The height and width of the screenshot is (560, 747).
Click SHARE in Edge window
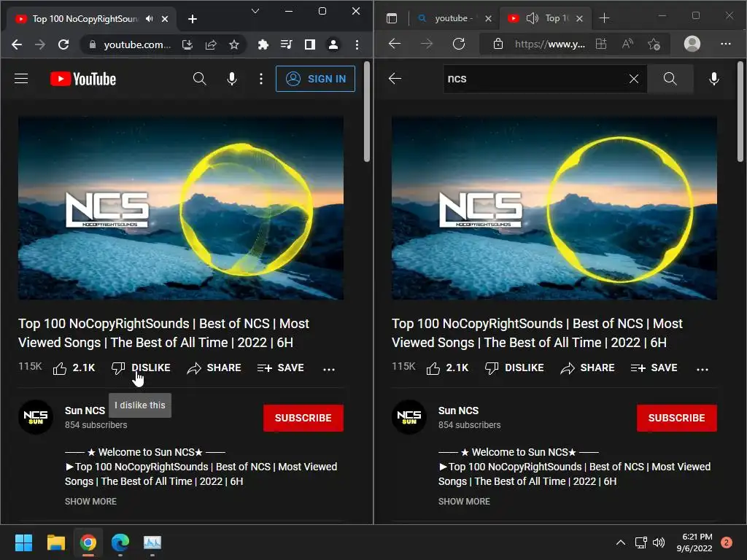[587, 368]
